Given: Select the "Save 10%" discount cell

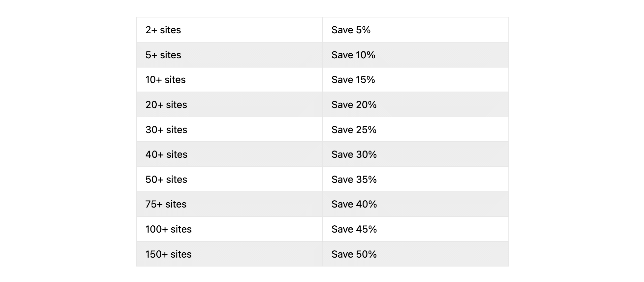Looking at the screenshot, I should [353, 55].
